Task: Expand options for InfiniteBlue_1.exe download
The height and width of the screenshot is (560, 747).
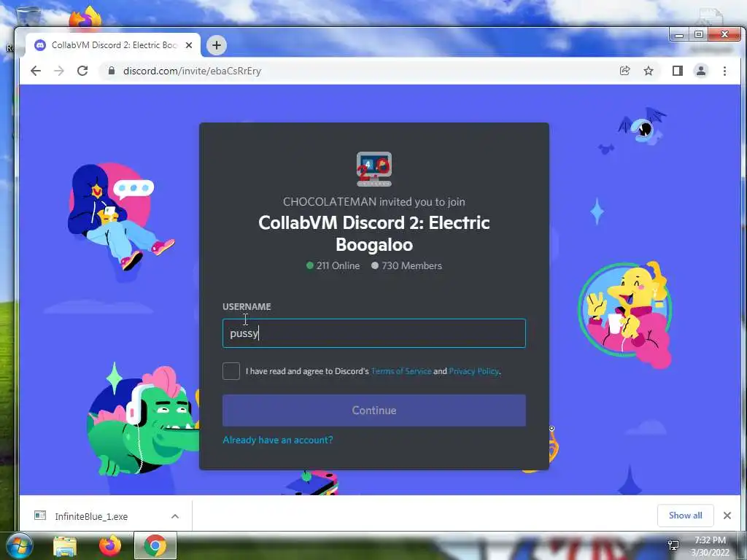Action: [x=175, y=517]
